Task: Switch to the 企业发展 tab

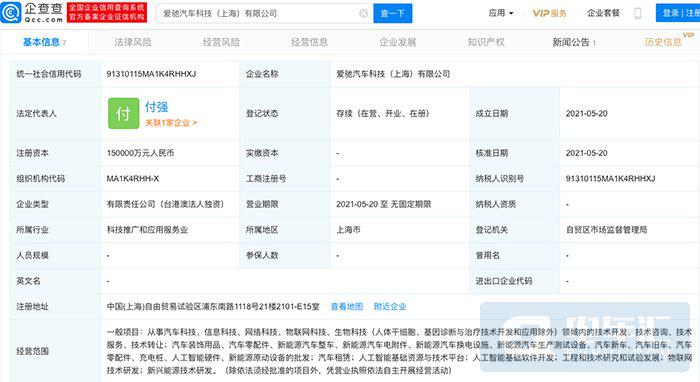Action: (x=398, y=42)
